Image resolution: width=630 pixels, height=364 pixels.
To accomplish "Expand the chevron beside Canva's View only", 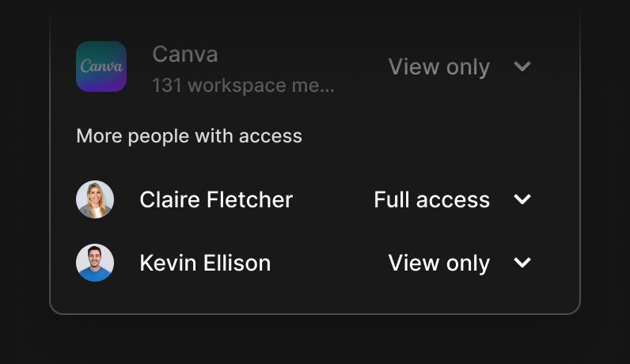I will pos(522,66).
